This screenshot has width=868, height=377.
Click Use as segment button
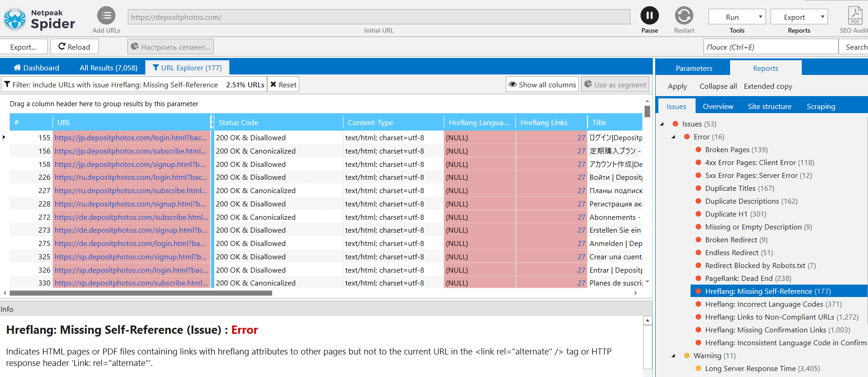615,85
